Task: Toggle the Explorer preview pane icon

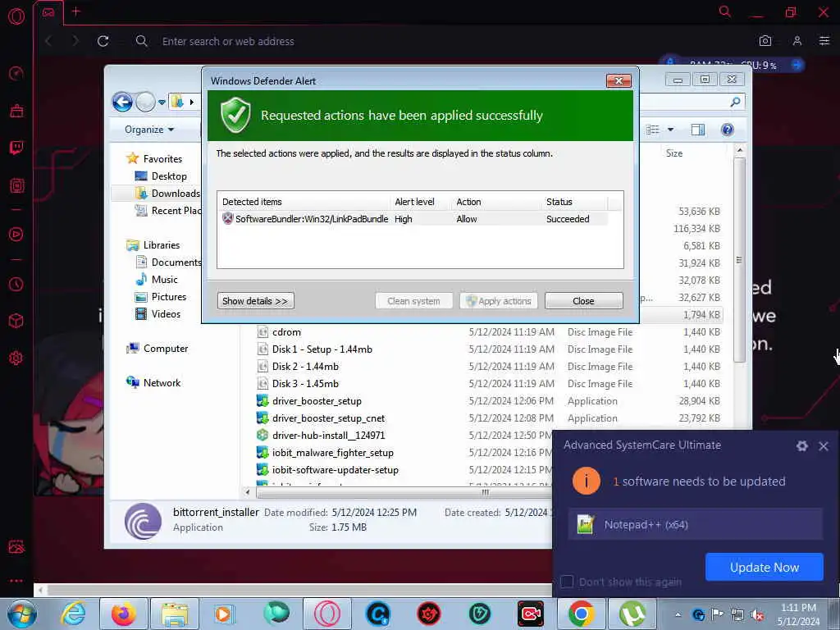Action: point(698,130)
